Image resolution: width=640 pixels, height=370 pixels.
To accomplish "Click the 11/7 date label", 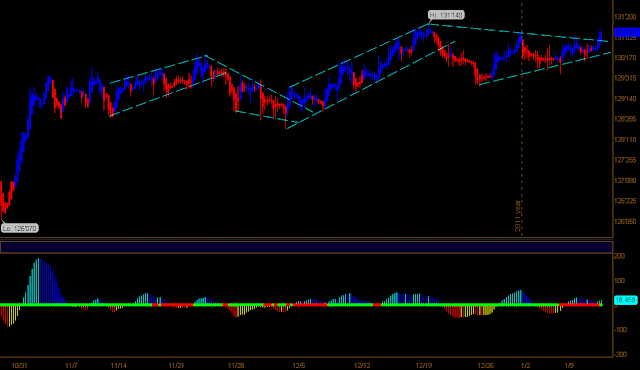I will pos(71,366).
